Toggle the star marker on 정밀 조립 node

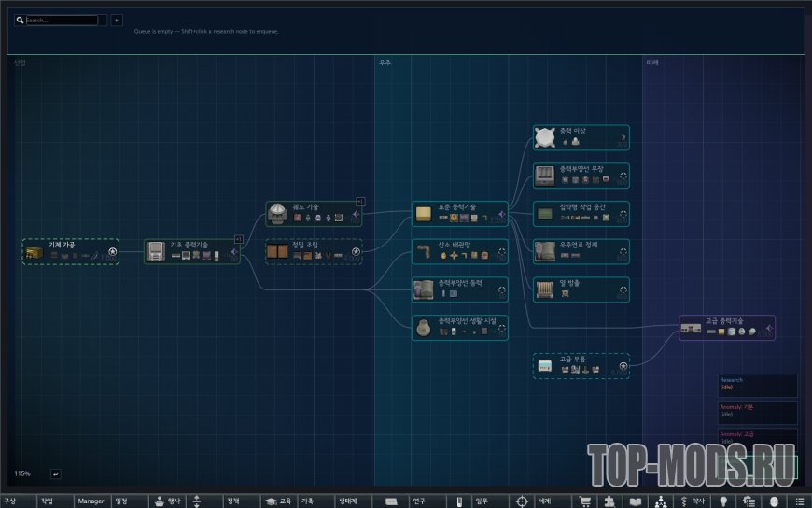356,252
